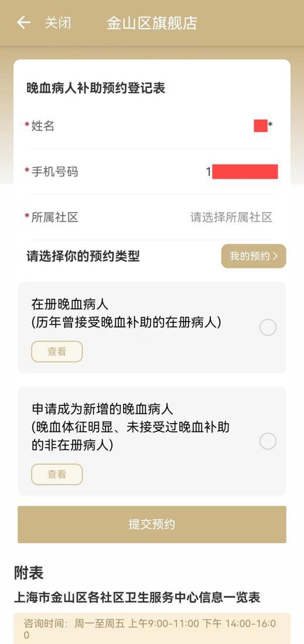Click the 姓名 name input field
The width and height of the screenshot is (304, 644).
[x=152, y=126]
